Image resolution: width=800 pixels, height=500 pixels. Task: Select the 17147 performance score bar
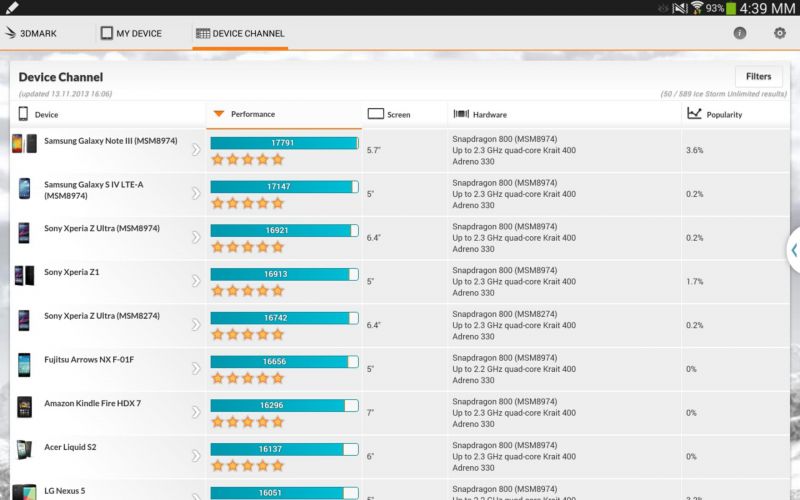(284, 187)
